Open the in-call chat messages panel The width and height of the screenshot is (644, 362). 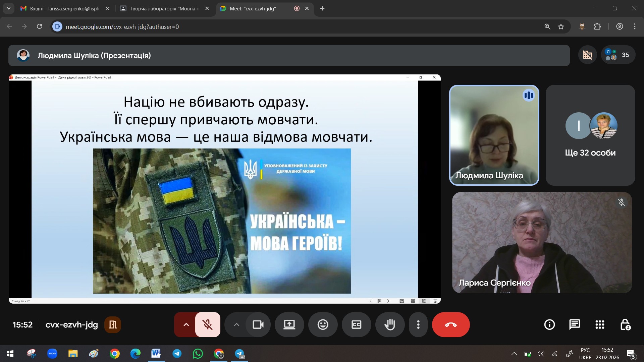point(575,324)
